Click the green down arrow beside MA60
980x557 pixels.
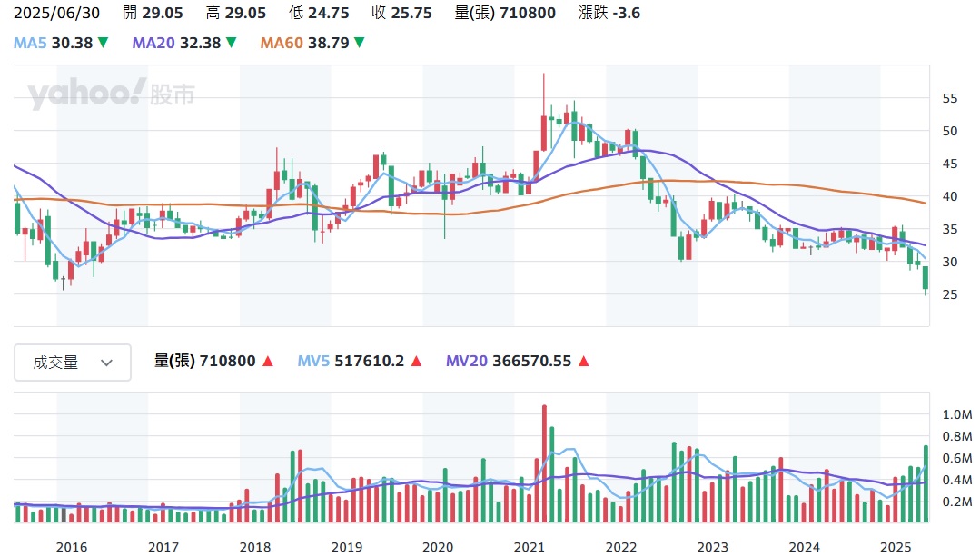360,43
